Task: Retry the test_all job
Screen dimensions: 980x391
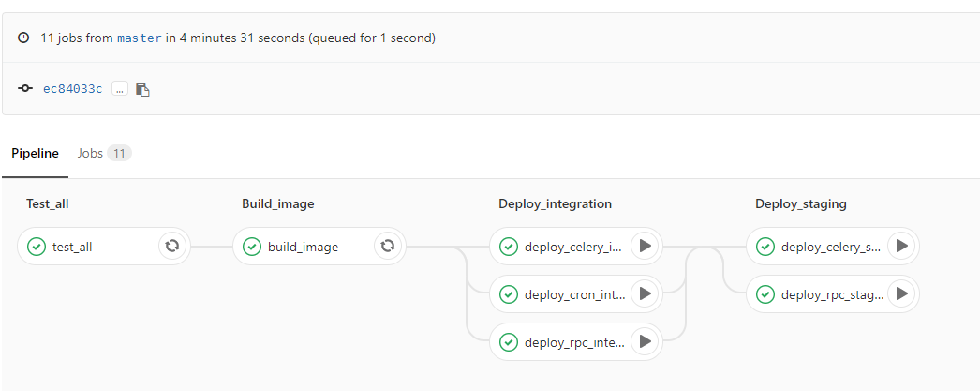Action: (x=172, y=247)
